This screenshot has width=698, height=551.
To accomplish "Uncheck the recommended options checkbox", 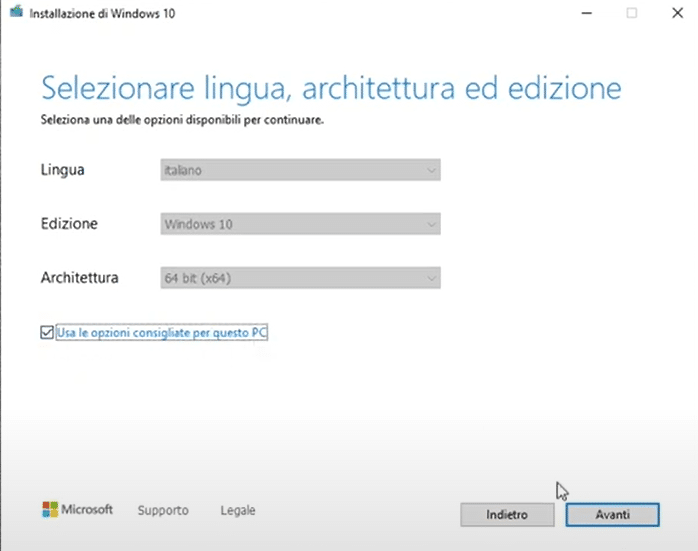I will pyautogui.click(x=47, y=332).
